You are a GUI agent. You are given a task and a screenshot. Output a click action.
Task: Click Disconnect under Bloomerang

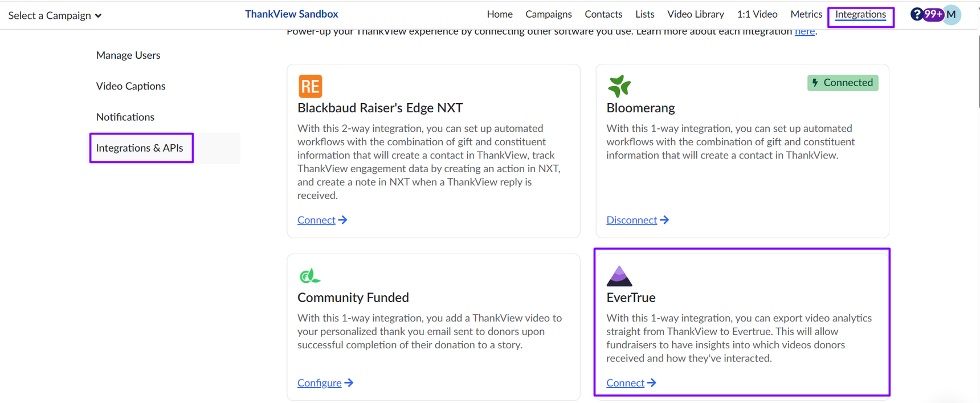(x=631, y=220)
